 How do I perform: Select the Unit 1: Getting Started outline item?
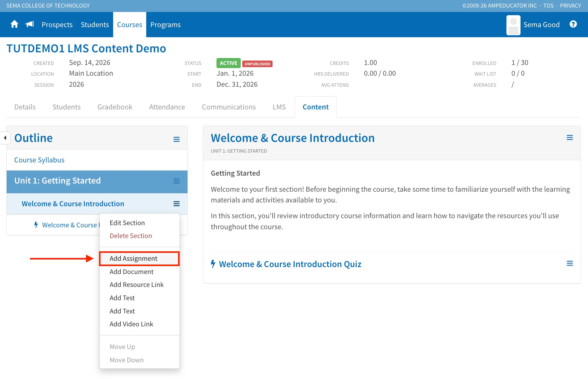click(57, 181)
